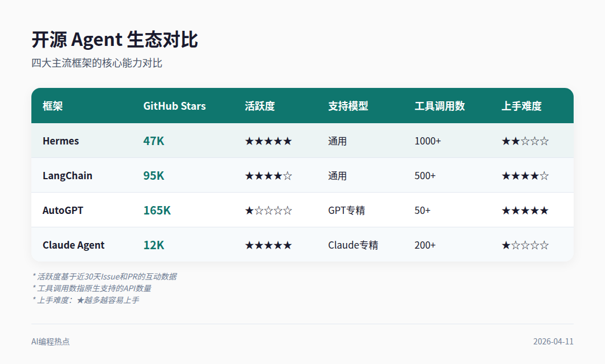This screenshot has height=364, width=605.
Task: Click 通用 in the LangChain row
Action: coord(337,176)
